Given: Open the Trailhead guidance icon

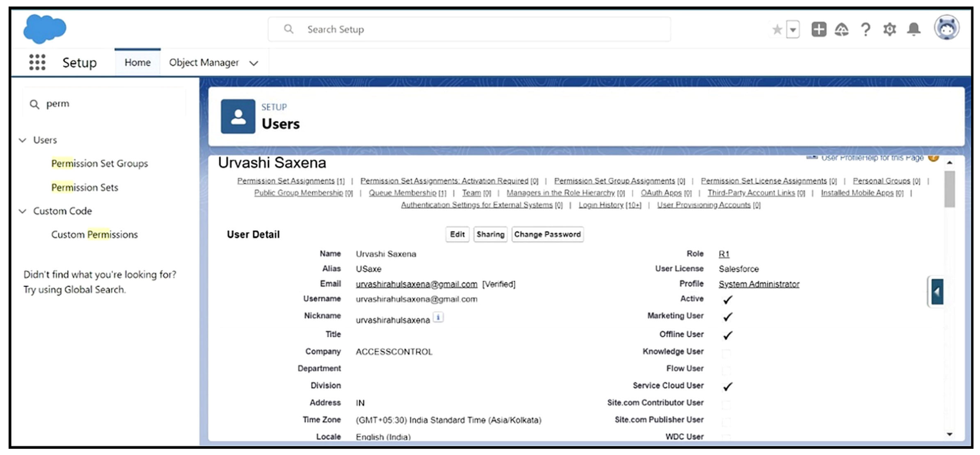Looking at the screenshot, I should [x=842, y=29].
